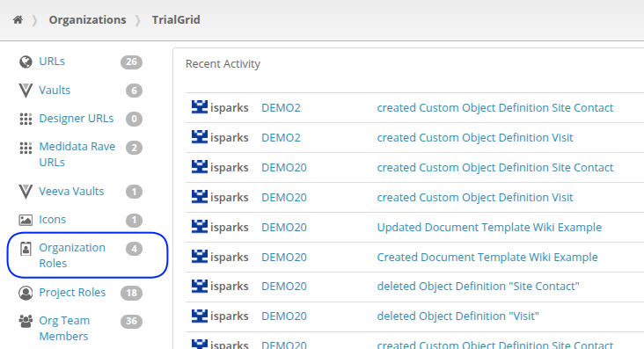Open Organization Roles in sidebar

tap(72, 256)
